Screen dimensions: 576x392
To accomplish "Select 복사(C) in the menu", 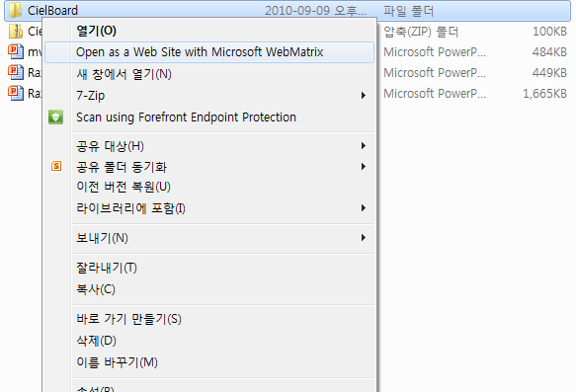I will 209,289.
